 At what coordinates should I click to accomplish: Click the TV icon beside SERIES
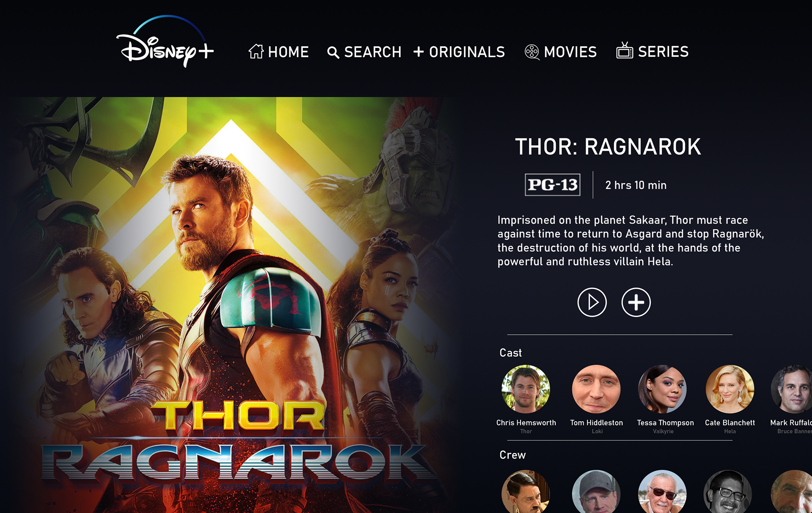(625, 50)
